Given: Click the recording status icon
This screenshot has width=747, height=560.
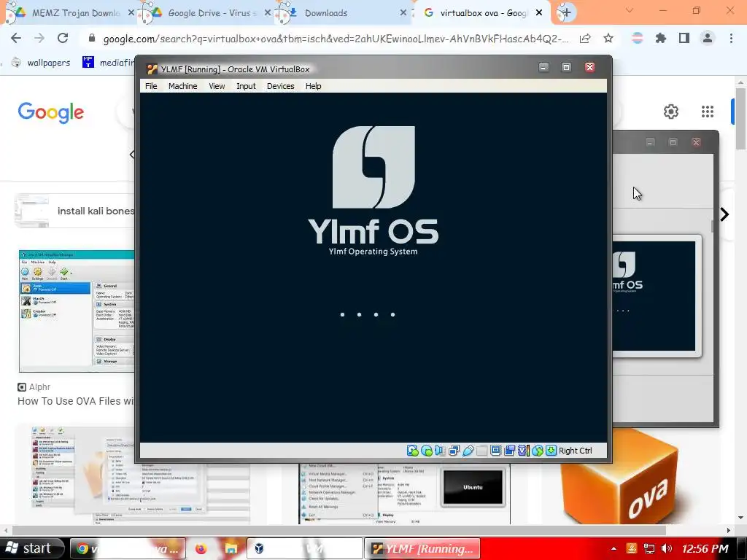Looking at the screenshot, I should (x=509, y=451).
